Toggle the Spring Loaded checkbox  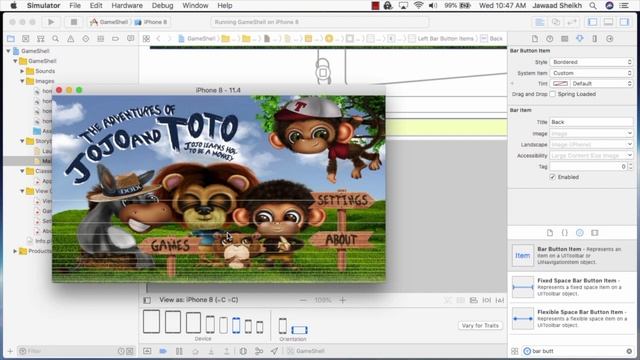click(x=552, y=94)
